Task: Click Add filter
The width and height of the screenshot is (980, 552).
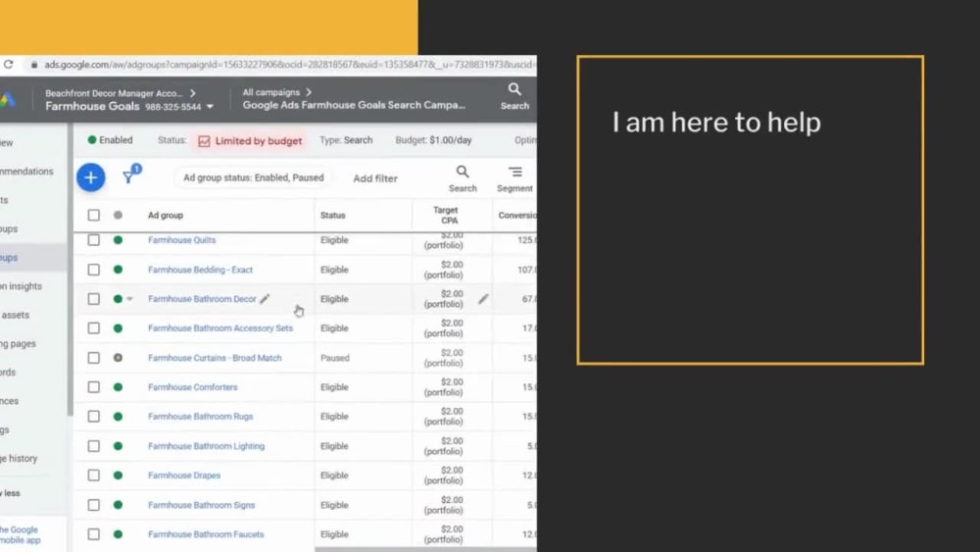Action: click(x=375, y=178)
